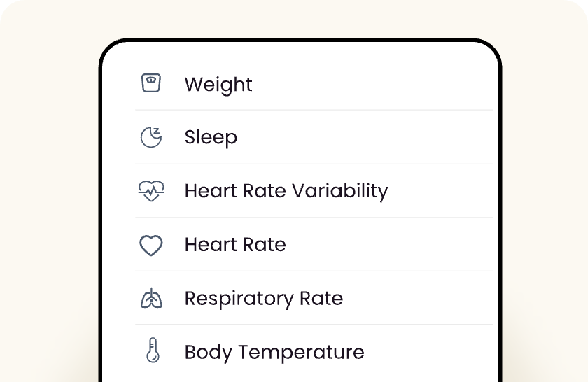Select the lungs icon for Respiratory Rate

coord(151,299)
